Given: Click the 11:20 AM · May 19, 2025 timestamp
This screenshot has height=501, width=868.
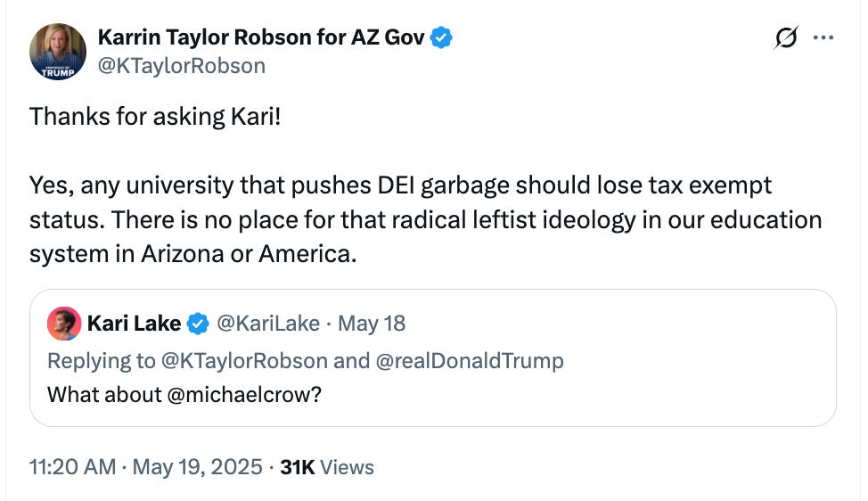Looking at the screenshot, I should coord(145,466).
